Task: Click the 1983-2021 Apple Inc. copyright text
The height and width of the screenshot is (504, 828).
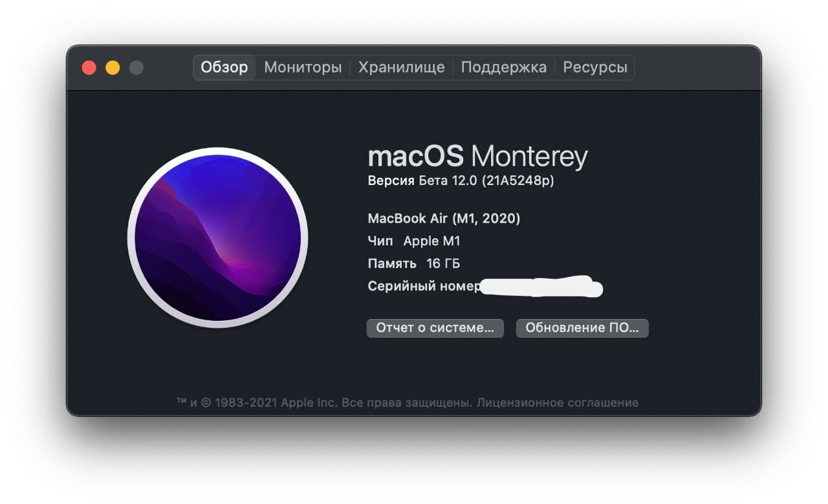Action: [x=276, y=403]
